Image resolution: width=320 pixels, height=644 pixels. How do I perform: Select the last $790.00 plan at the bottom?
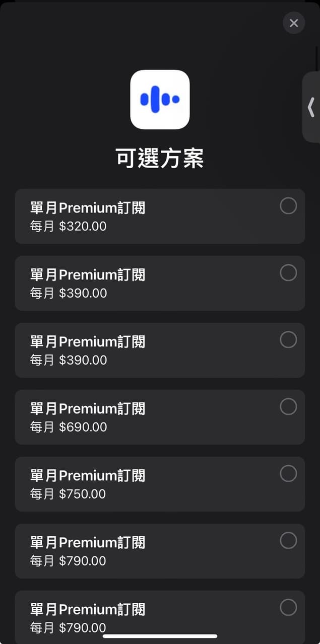(x=288, y=607)
